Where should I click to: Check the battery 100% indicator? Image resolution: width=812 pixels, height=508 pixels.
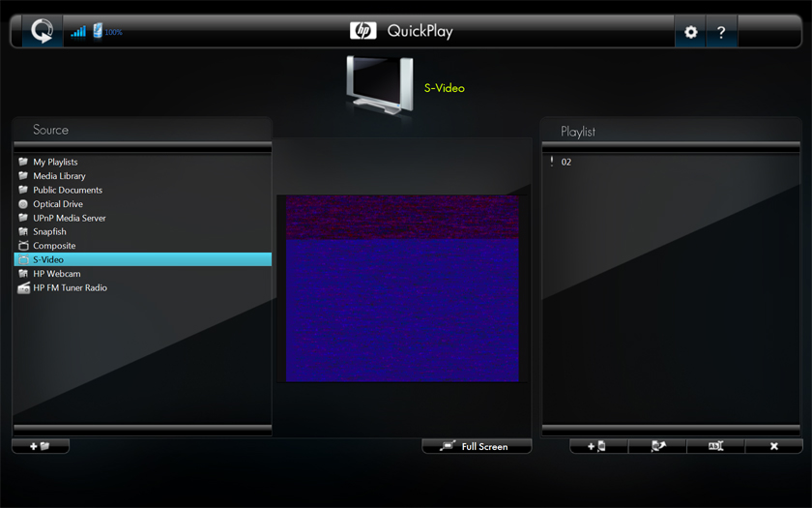pyautogui.click(x=107, y=31)
